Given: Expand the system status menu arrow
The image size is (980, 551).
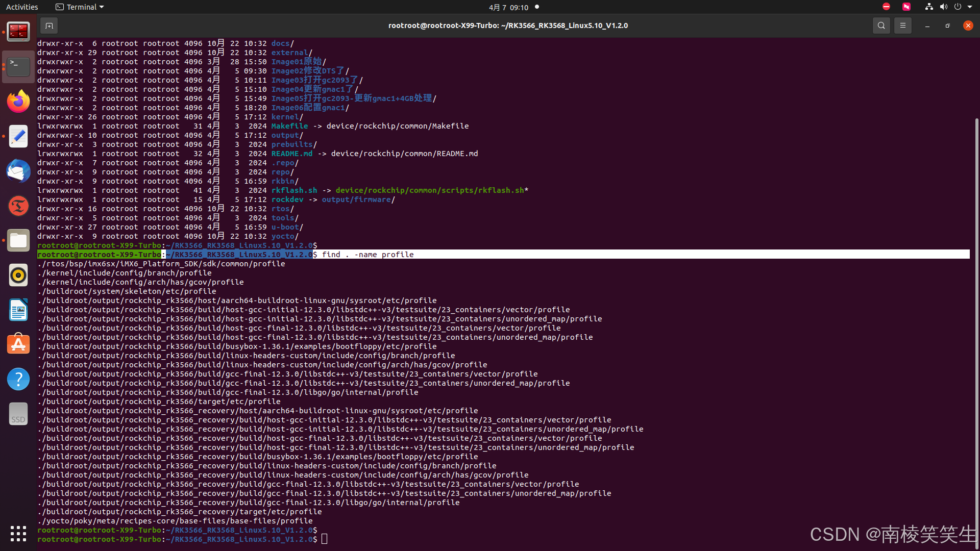Looking at the screenshot, I should pyautogui.click(x=970, y=7).
